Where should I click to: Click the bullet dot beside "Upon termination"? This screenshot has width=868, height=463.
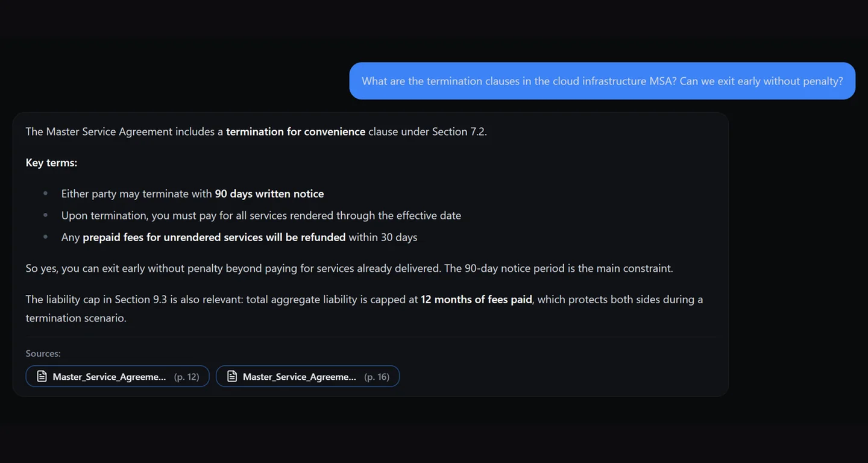point(45,215)
